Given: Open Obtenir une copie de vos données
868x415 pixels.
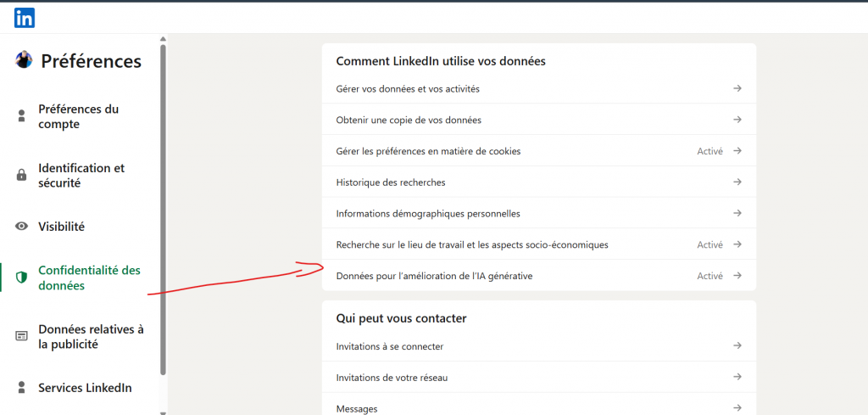Looking at the screenshot, I should pyautogui.click(x=409, y=120).
